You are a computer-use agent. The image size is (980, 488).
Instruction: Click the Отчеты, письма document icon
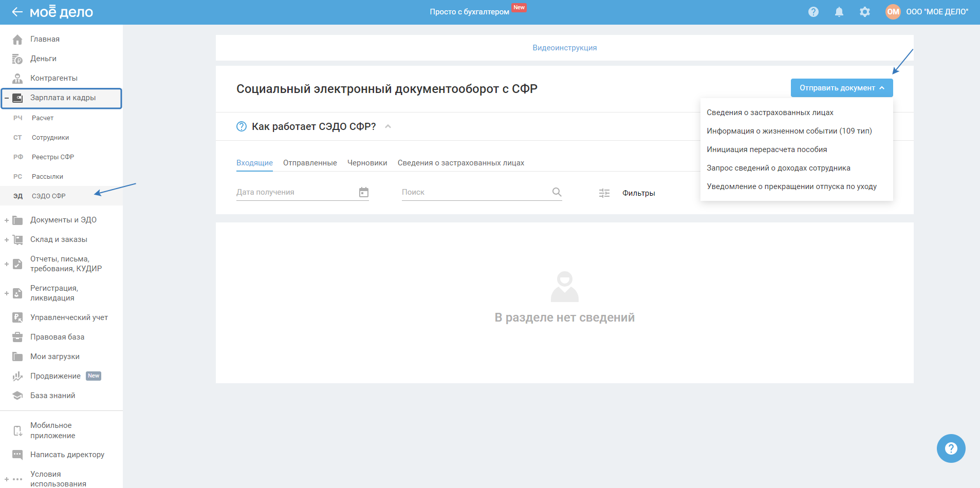[x=17, y=264]
